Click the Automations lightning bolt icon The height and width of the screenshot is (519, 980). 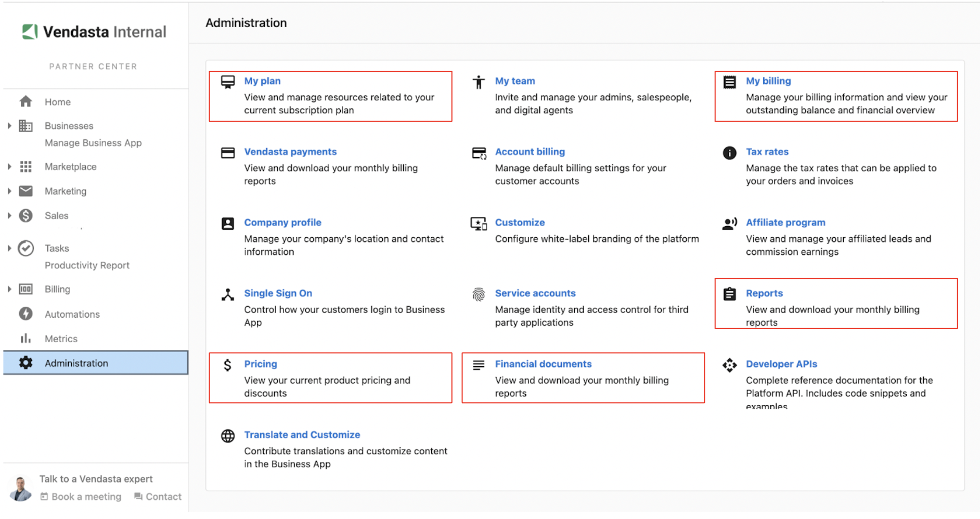click(x=26, y=314)
